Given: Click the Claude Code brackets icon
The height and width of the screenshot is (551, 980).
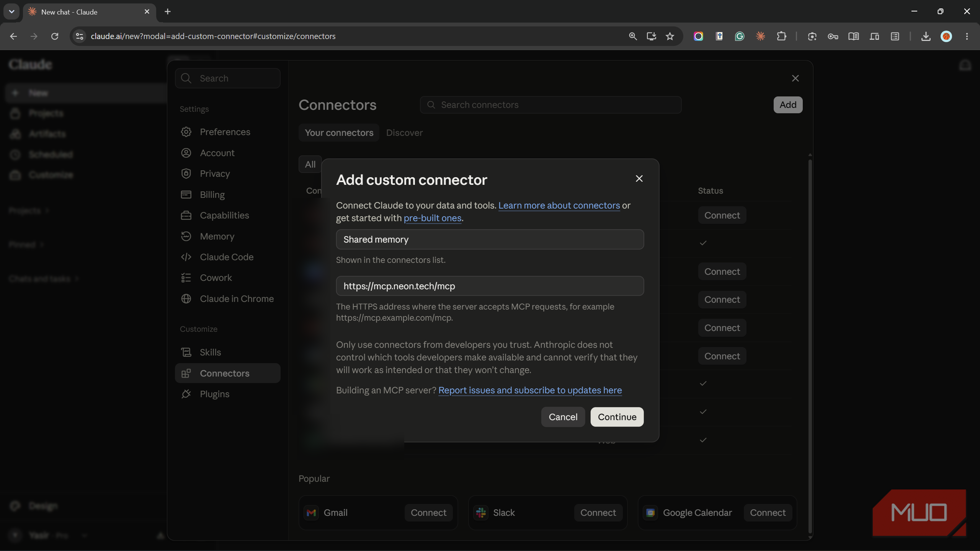Looking at the screenshot, I should click(186, 257).
